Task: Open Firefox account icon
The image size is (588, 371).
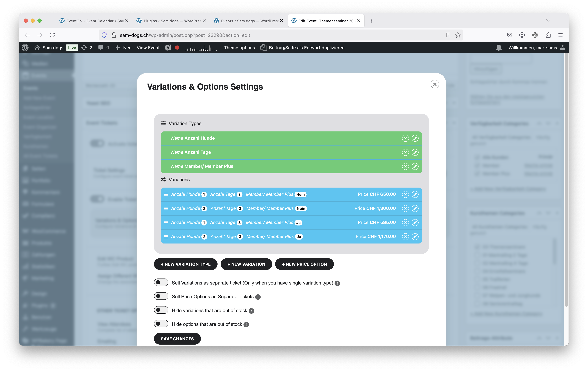Action: (522, 35)
